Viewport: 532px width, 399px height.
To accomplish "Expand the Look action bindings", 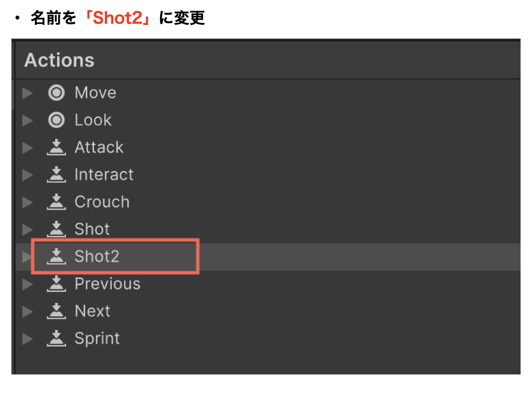I will tap(28, 120).
